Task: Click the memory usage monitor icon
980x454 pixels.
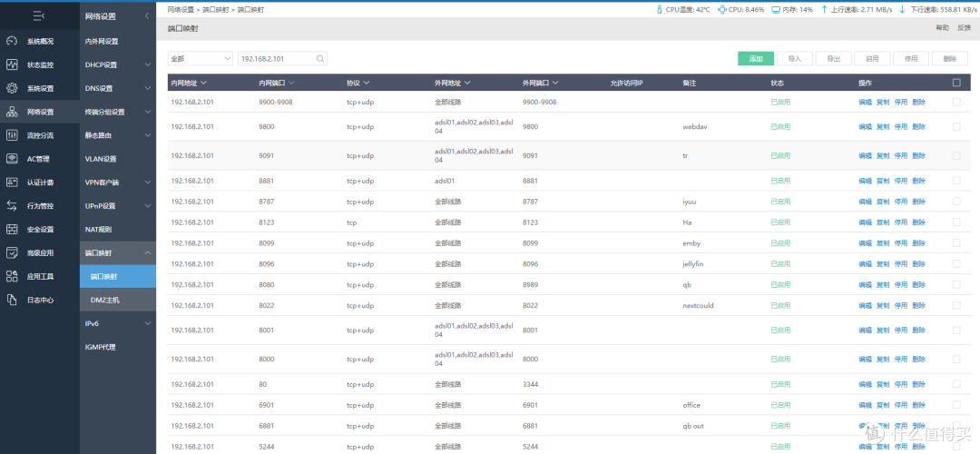Action: [x=776, y=10]
